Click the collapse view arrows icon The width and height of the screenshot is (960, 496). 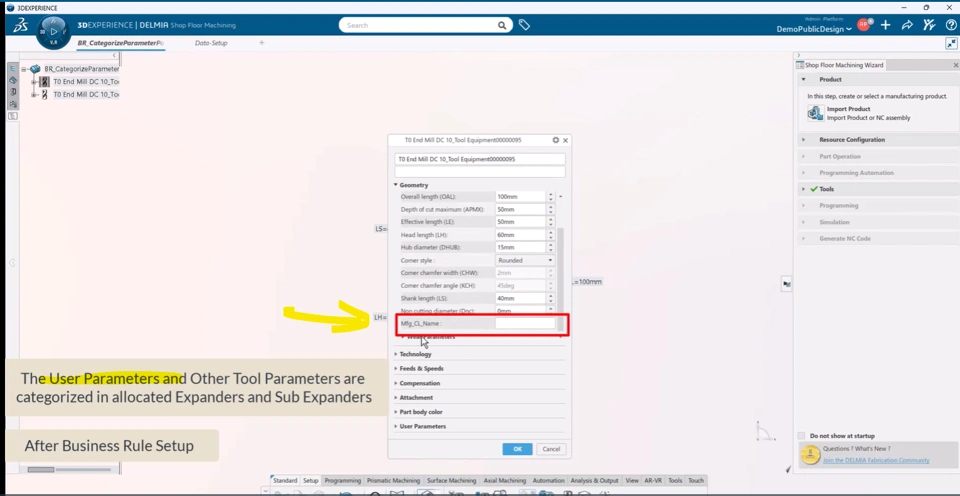(x=951, y=43)
